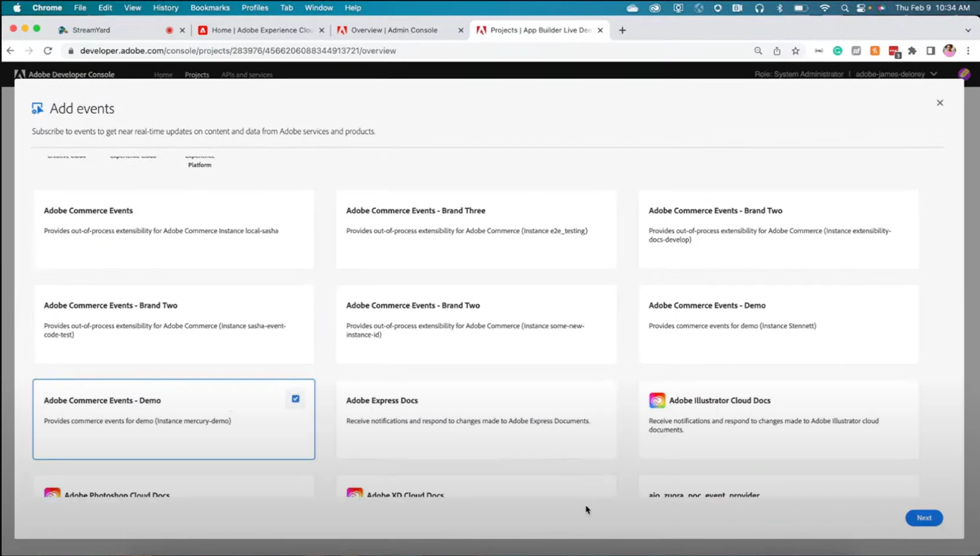Share this page icon

tap(777, 51)
